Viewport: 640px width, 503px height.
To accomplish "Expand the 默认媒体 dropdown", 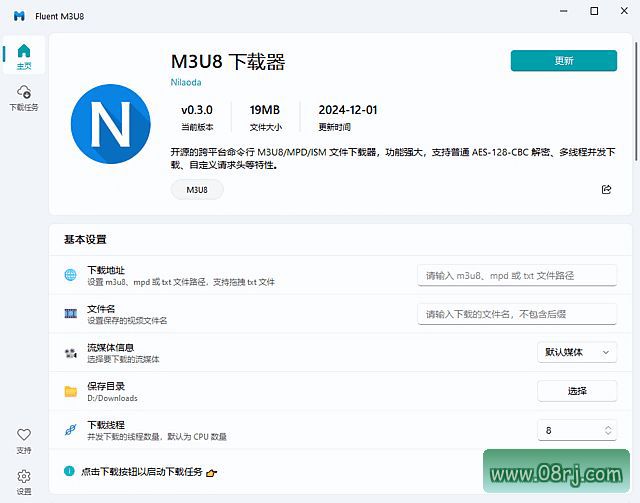I will [x=577, y=352].
